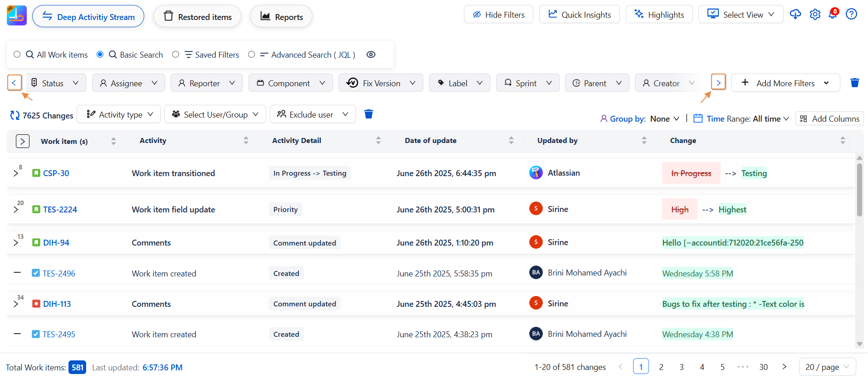Click the vertical scrollbar of the table
Screen dimensions: 868x379
pyautogui.click(x=859, y=191)
